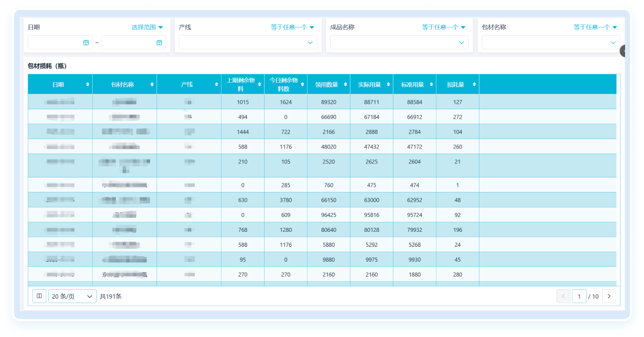Expand the 成品名称 filter select box
Image resolution: width=644 pixels, height=337 pixels.
pos(399,43)
